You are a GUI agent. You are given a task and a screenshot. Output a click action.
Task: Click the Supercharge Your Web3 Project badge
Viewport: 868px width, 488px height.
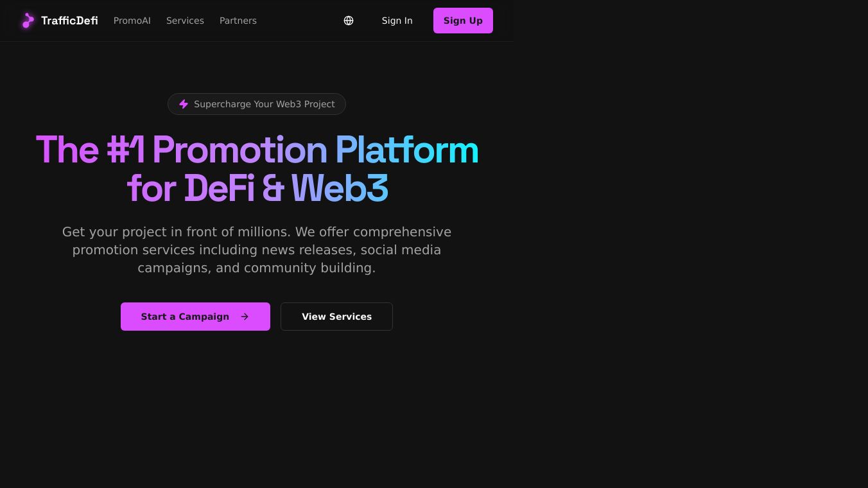[x=257, y=104]
